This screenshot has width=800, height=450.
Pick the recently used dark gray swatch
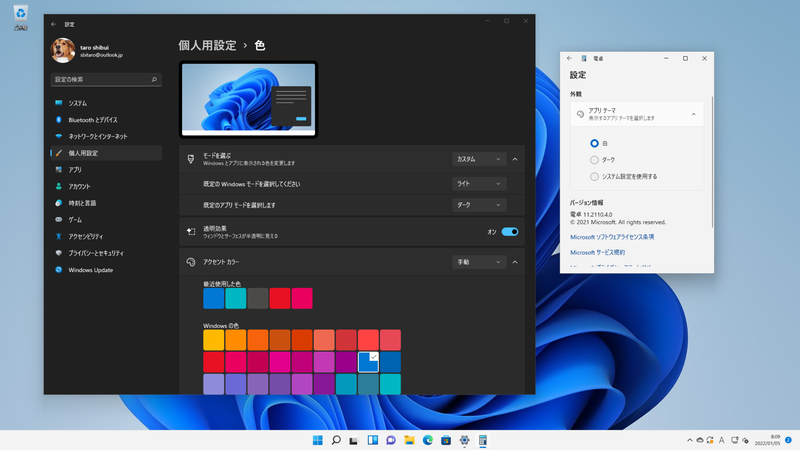click(x=258, y=298)
